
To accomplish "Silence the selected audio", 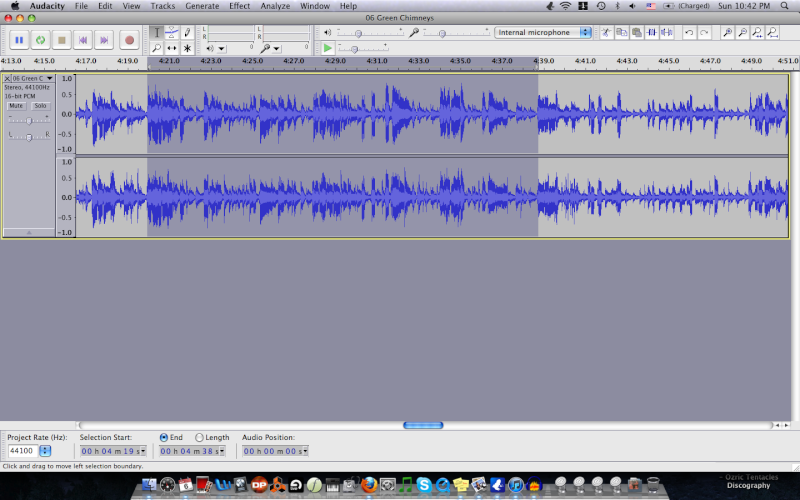I will (667, 33).
